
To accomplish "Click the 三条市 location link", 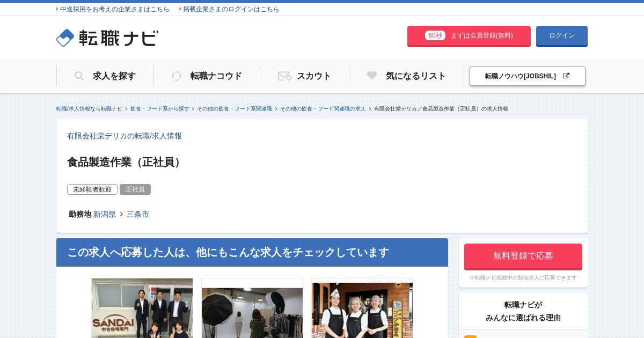I will click(138, 214).
